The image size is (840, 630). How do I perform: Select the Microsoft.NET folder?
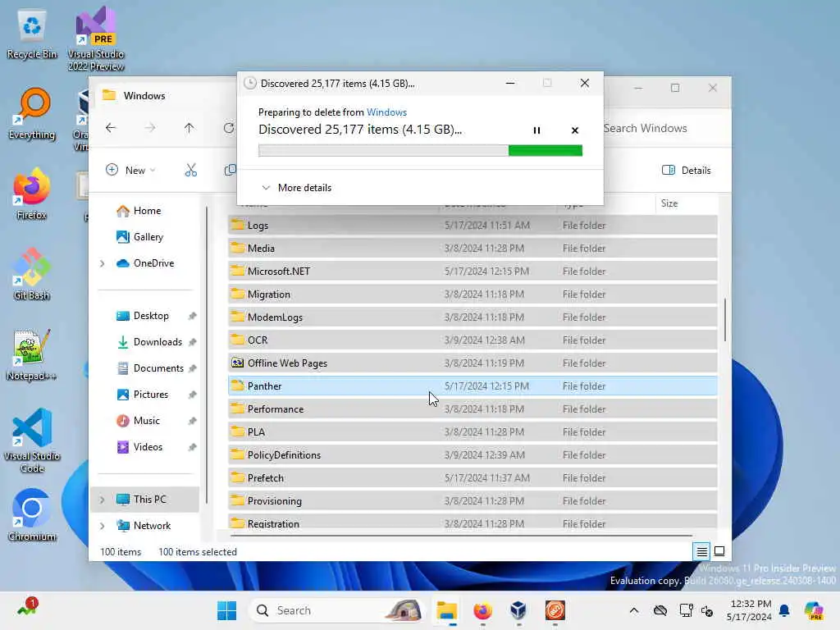472,271
